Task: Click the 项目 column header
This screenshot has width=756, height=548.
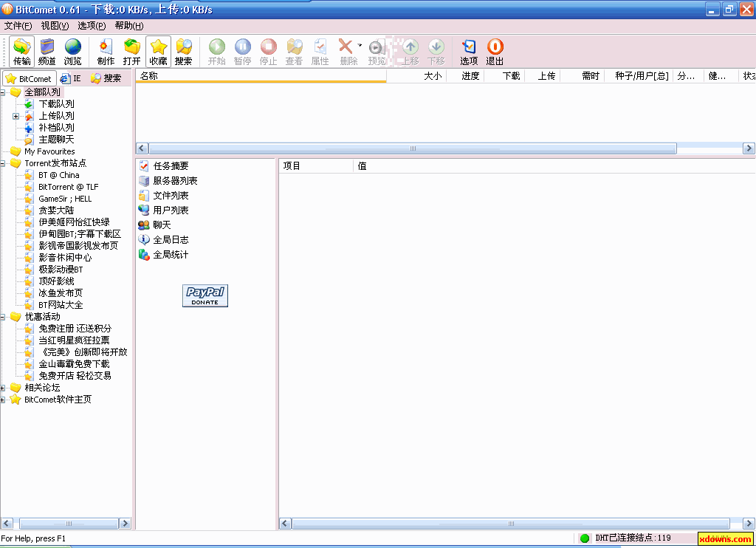Action: click(316, 166)
